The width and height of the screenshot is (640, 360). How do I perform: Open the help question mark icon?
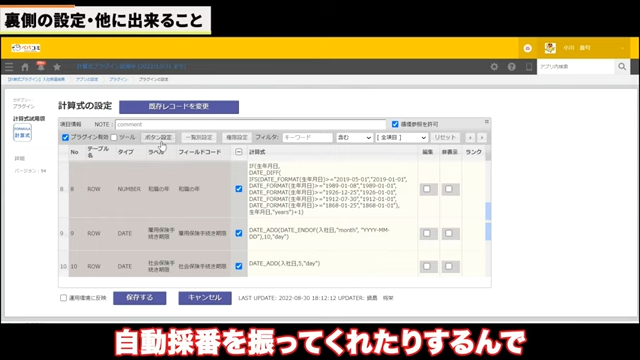pos(511,67)
